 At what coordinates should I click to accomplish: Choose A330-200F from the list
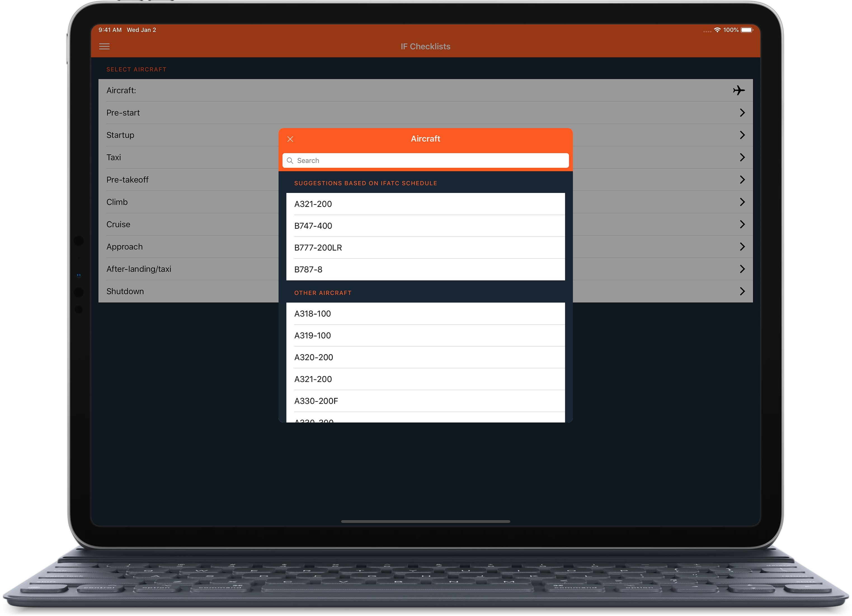pyautogui.click(x=425, y=401)
